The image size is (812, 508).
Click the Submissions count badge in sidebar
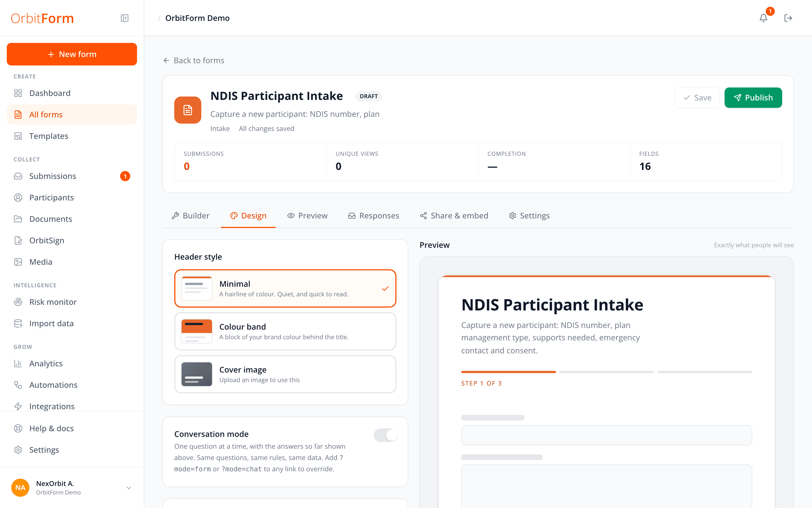pyautogui.click(x=125, y=176)
